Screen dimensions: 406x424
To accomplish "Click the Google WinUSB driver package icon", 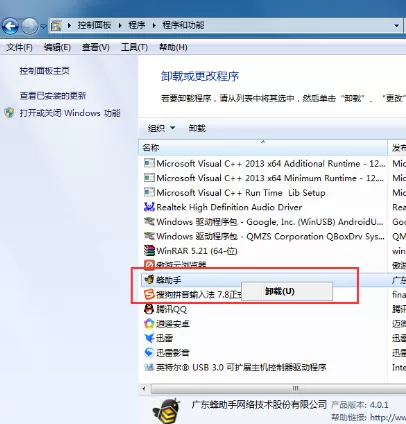I will click(149, 221).
